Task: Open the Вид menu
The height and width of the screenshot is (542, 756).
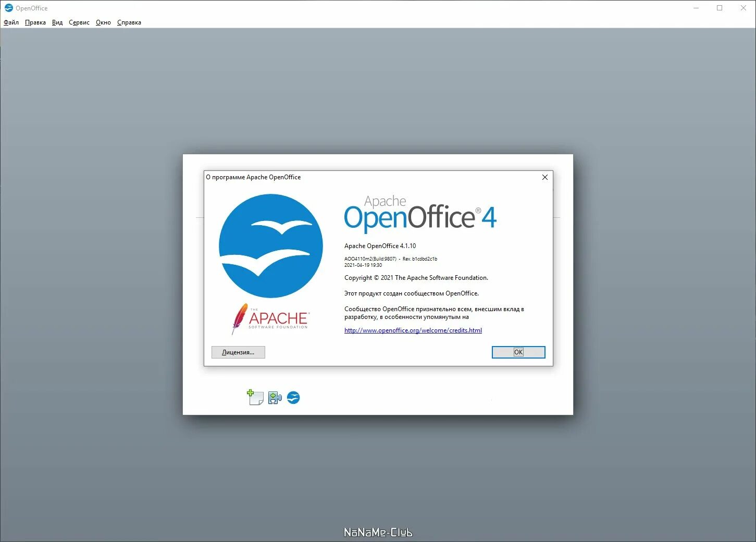Action: [x=57, y=22]
